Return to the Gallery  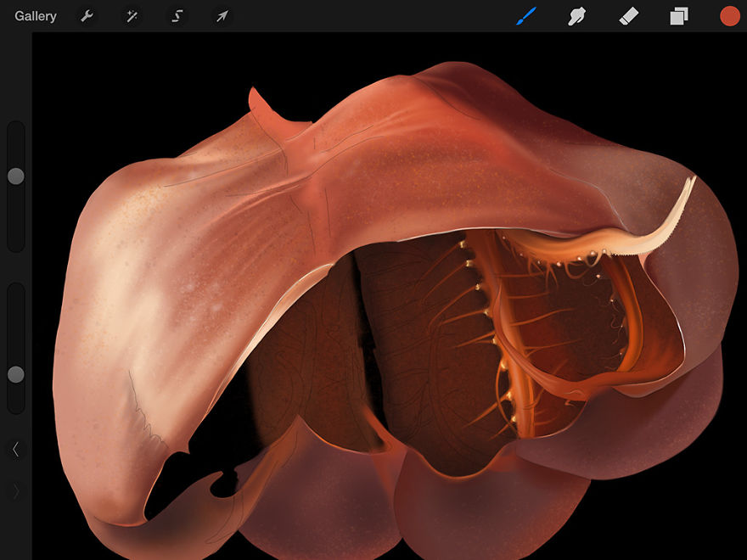coord(34,15)
